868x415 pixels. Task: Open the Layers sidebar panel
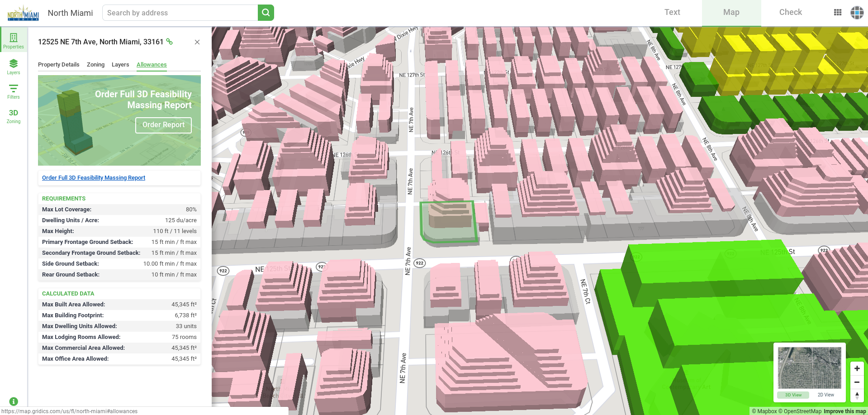(14, 67)
